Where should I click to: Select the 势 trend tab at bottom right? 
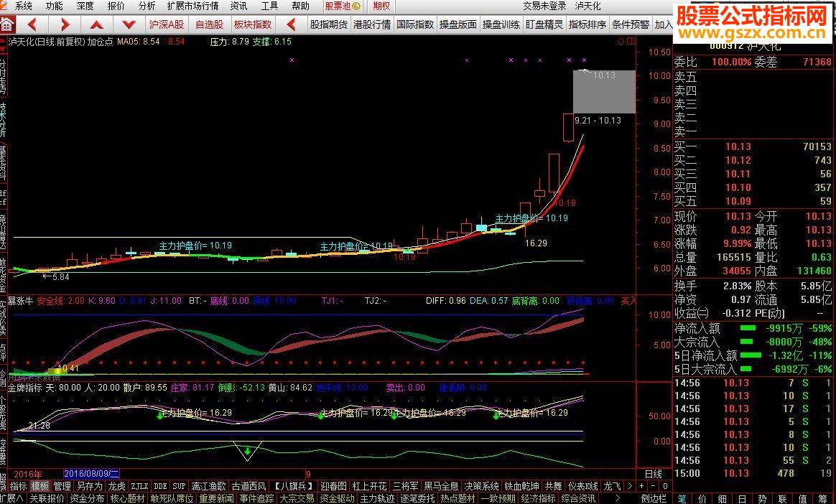click(763, 499)
